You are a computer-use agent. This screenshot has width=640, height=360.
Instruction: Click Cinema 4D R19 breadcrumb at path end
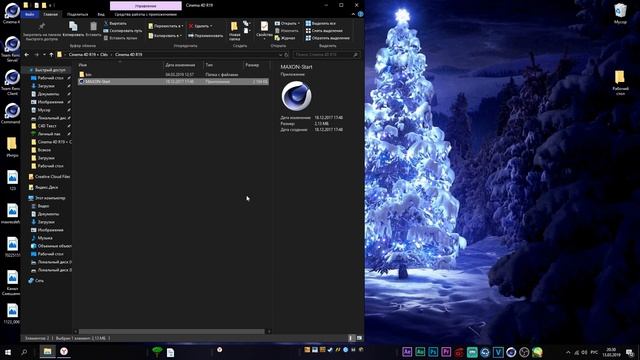coord(128,54)
